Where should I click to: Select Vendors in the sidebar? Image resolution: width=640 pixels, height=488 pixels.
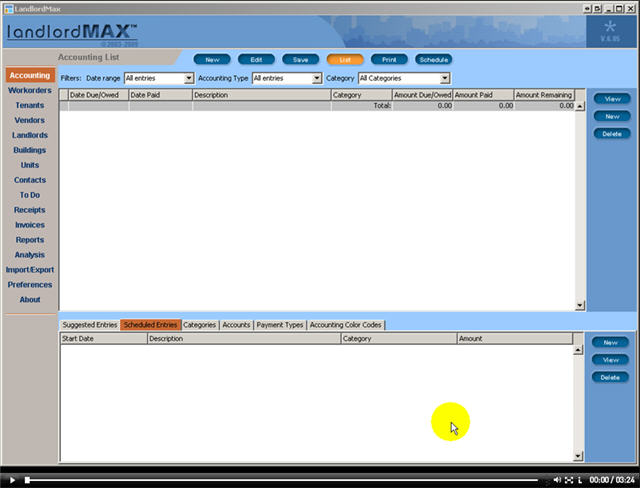tap(30, 120)
